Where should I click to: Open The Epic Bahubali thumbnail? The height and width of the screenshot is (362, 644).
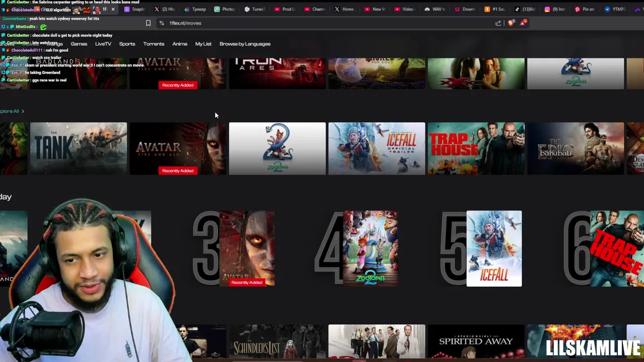(x=575, y=148)
